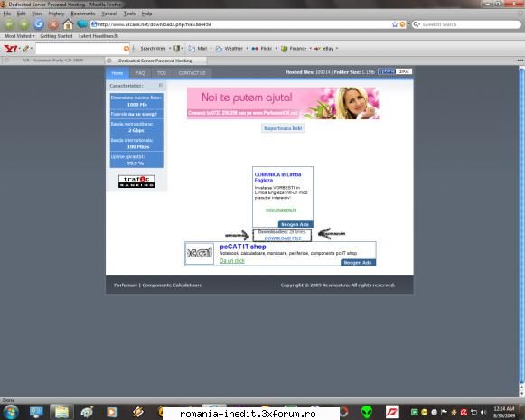Open Yahoo Mail from the toolbar
This screenshot has width=525, height=420.
point(198,49)
